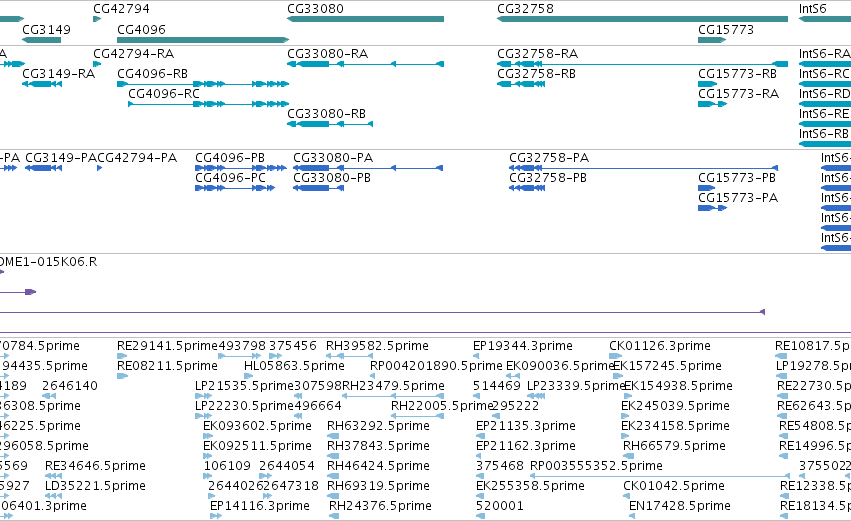Click protein label CG3149-PA
This screenshot has width=851, height=521.
(x=61, y=158)
